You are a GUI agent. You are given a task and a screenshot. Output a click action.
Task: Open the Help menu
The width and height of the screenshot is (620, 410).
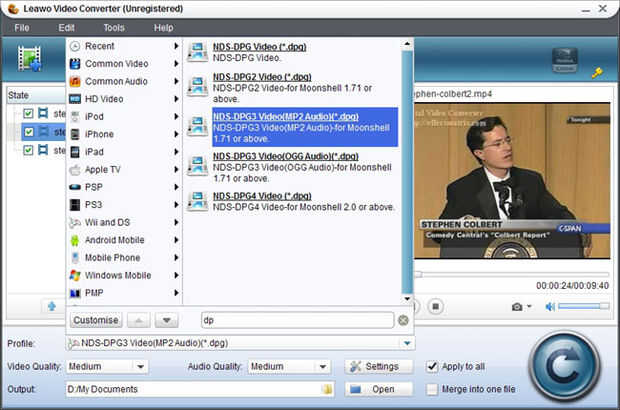pos(163,28)
